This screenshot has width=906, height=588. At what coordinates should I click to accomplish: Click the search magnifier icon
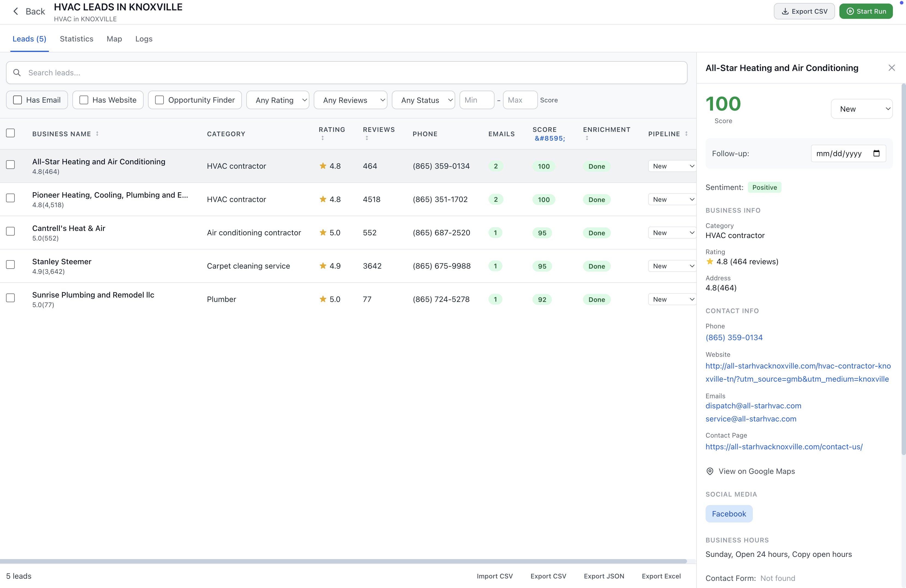click(17, 72)
